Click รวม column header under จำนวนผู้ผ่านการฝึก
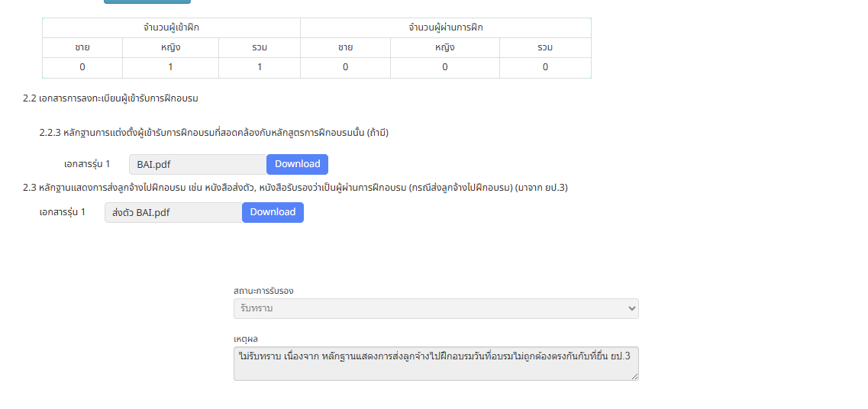The width and height of the screenshot is (868, 409). click(545, 47)
